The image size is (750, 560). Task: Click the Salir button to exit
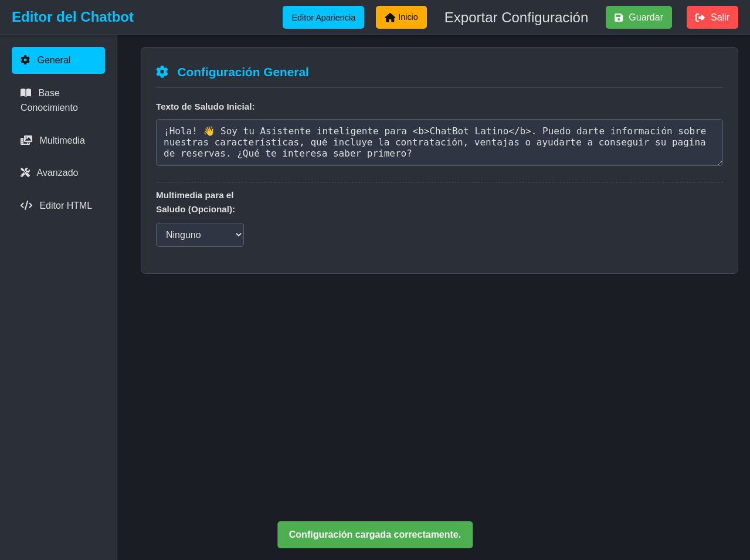[712, 17]
